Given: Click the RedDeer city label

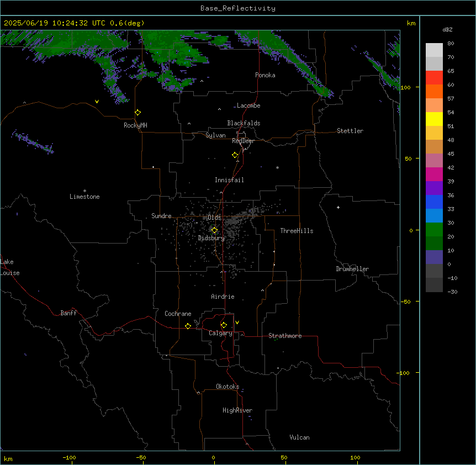Looking at the screenshot, I should click(243, 141).
